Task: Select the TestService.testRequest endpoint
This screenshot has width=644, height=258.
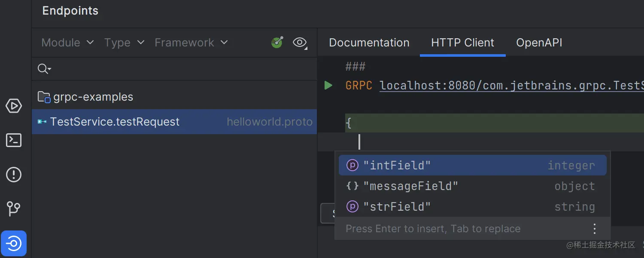Action: pyautogui.click(x=115, y=122)
